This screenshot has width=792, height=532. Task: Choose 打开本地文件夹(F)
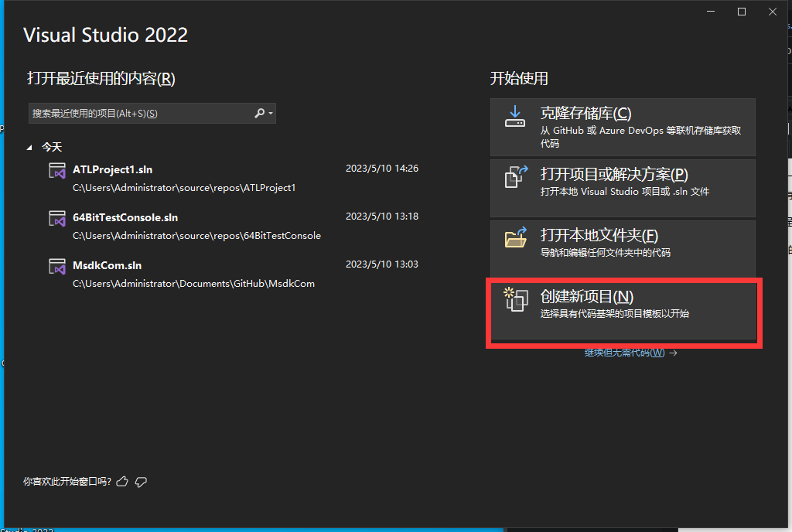point(623,249)
